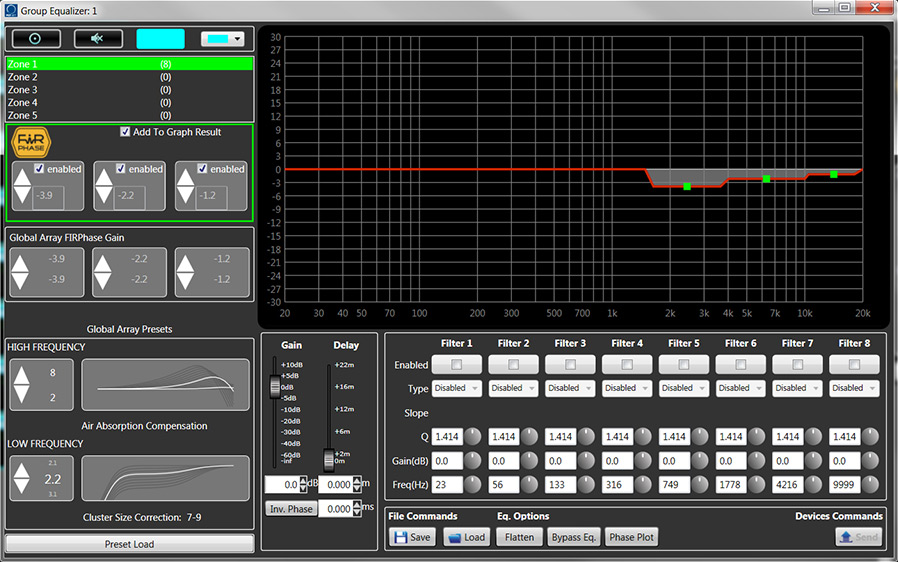Image resolution: width=898 pixels, height=562 pixels.
Task: Click Filter 7 Q knob
Action: coord(814,437)
